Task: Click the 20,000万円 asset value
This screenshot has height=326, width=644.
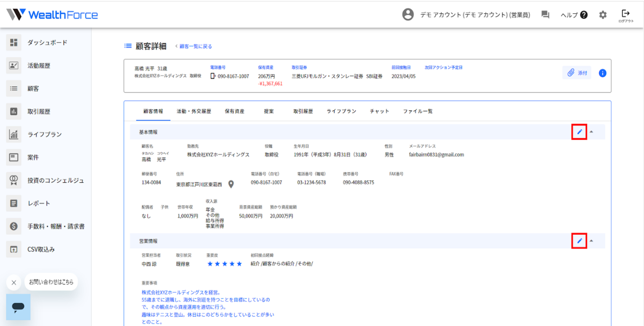Action: coord(281,216)
